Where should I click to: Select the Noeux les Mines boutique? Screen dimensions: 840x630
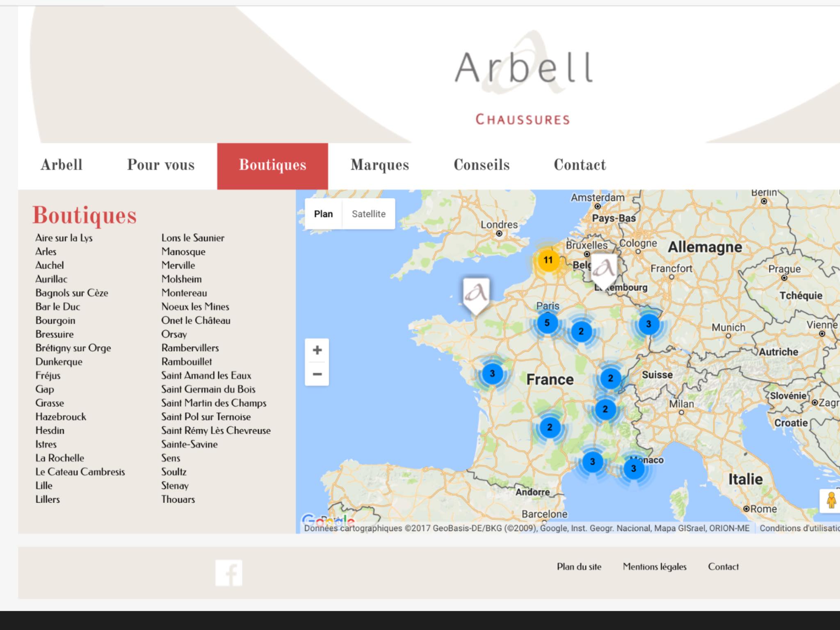195,307
